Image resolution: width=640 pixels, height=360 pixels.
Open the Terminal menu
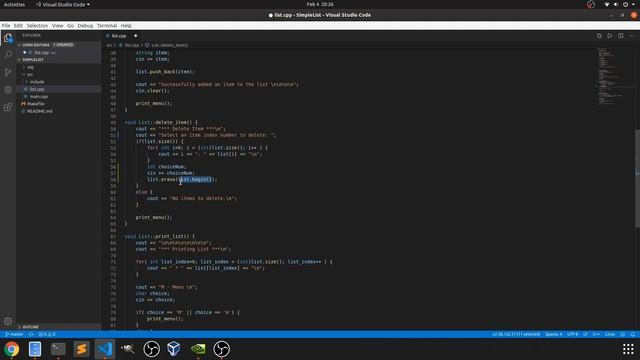click(x=107, y=26)
